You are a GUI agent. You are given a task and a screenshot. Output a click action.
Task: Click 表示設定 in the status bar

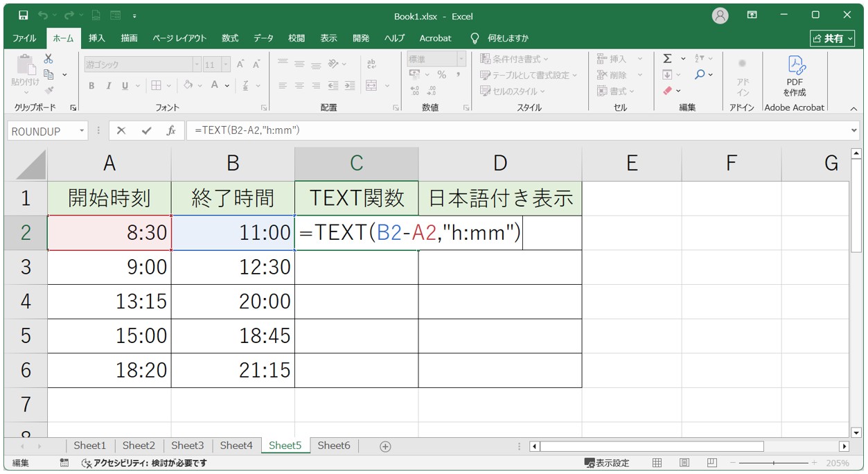tap(607, 463)
